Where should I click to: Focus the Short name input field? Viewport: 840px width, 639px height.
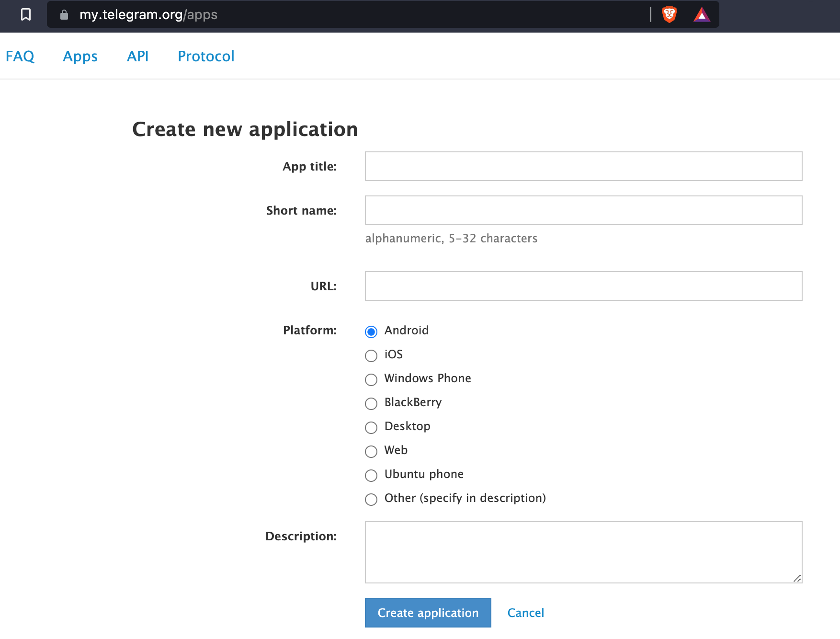tap(583, 210)
